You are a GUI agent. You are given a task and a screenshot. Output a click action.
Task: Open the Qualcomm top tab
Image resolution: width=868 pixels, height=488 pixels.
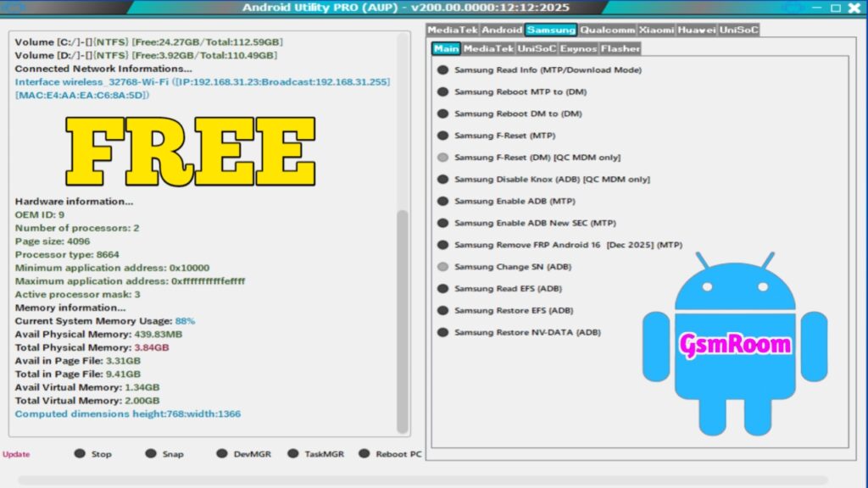[x=607, y=30]
